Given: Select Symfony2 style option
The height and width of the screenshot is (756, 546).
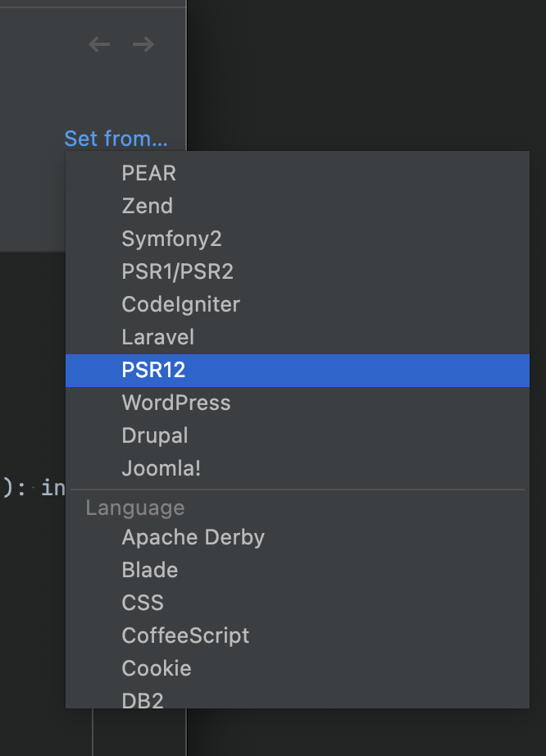Looking at the screenshot, I should tap(171, 239).
